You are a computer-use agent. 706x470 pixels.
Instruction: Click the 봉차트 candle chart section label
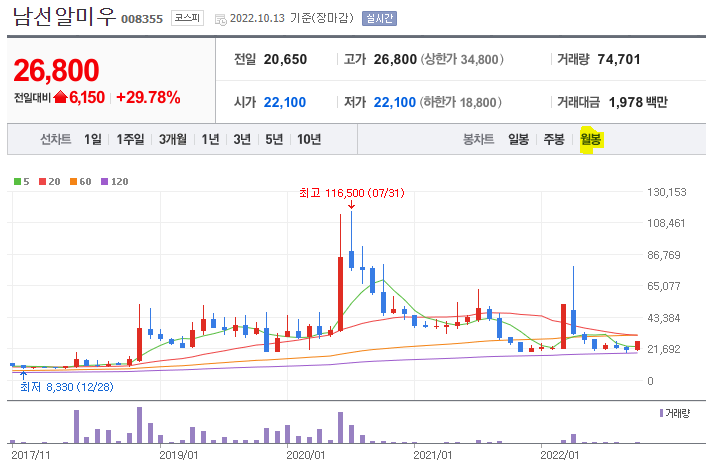pos(478,139)
